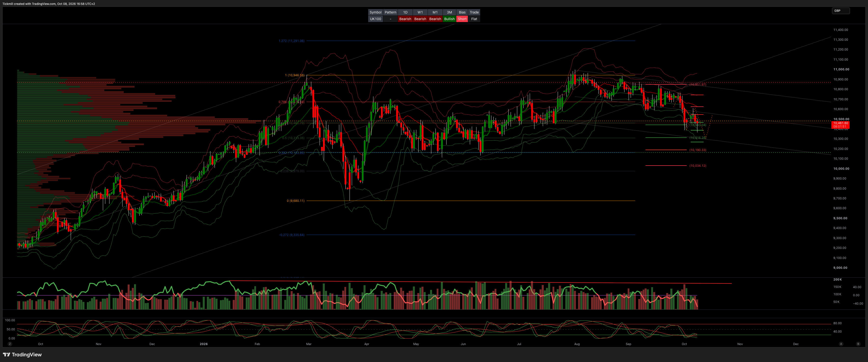Screen dimensions: 868x362
Task: Click the Bearish cell under W1
Action: (420, 19)
